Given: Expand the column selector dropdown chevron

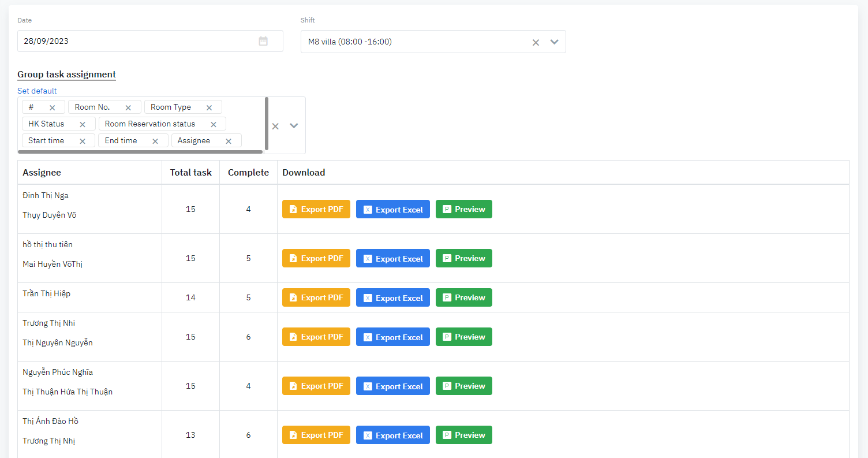Looking at the screenshot, I should click(294, 126).
